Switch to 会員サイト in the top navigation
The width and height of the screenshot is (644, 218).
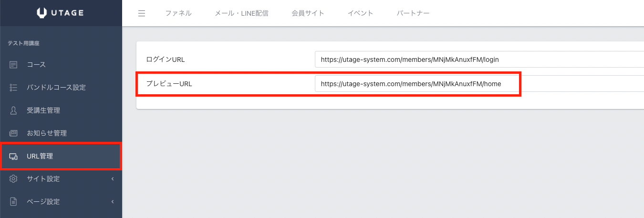click(x=308, y=13)
